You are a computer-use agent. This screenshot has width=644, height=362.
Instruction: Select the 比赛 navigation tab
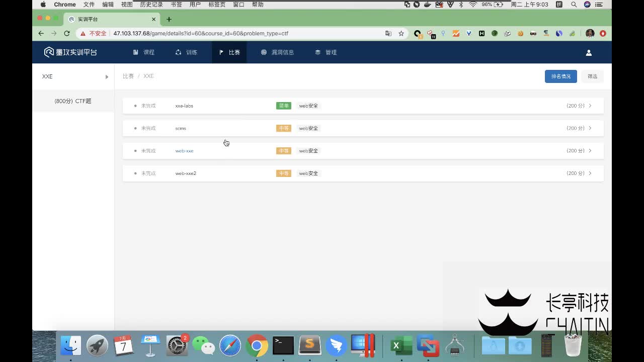[229, 52]
